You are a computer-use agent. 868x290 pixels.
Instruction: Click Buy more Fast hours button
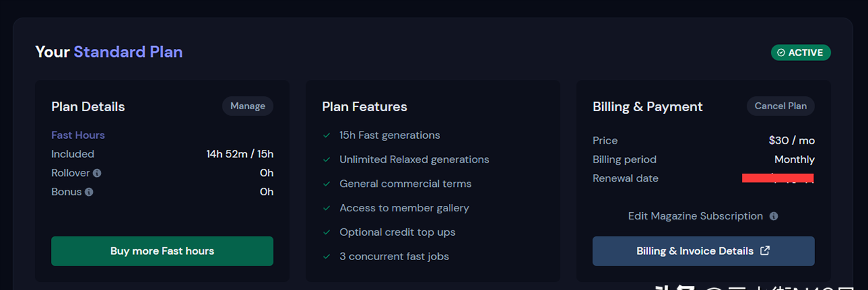[162, 251]
